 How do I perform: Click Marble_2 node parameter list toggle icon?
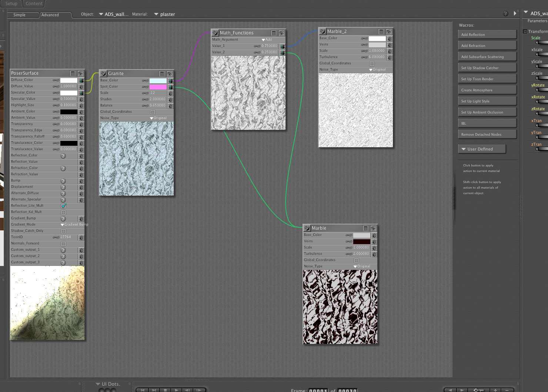click(x=381, y=32)
